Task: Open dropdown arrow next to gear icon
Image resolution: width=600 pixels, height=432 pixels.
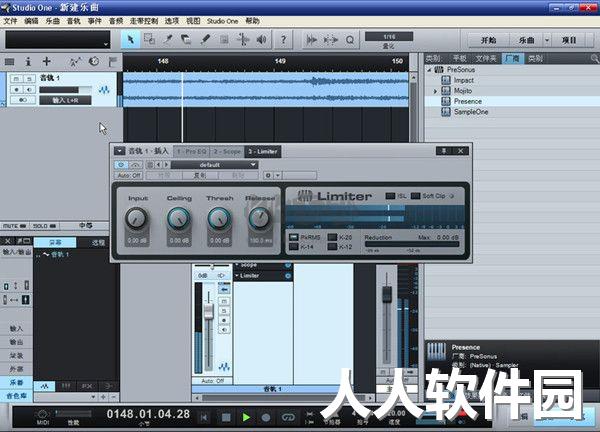Action: pos(278,175)
